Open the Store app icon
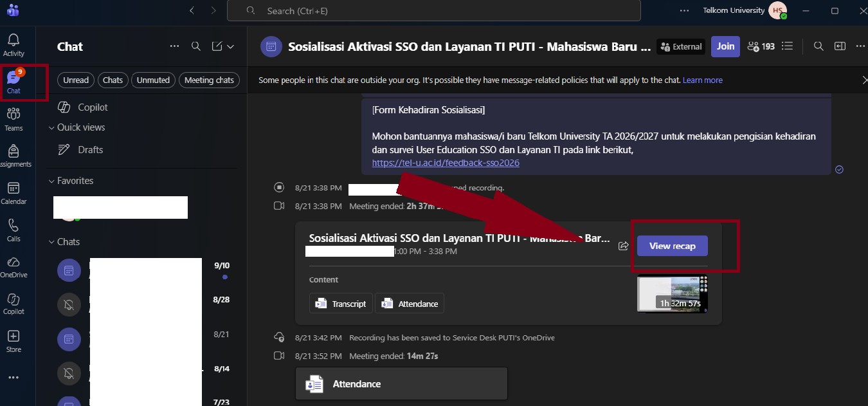This screenshot has width=868, height=406. pos(14,342)
